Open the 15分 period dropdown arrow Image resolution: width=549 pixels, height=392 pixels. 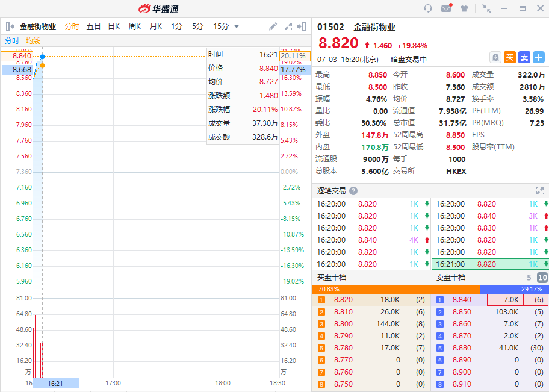click(x=237, y=26)
